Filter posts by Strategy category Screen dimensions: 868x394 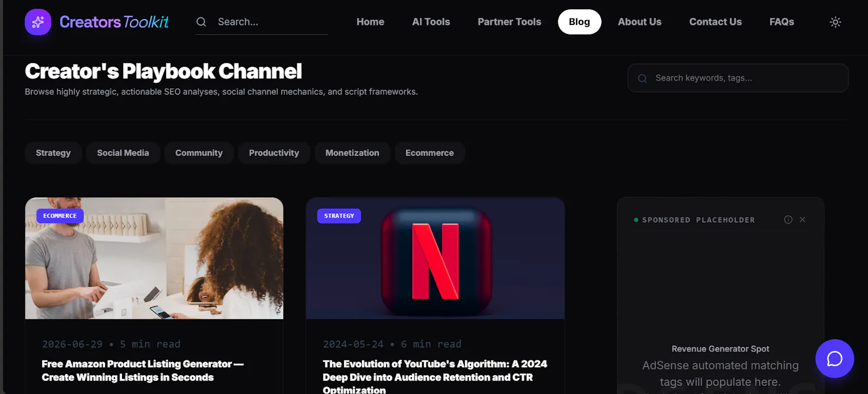tap(53, 153)
